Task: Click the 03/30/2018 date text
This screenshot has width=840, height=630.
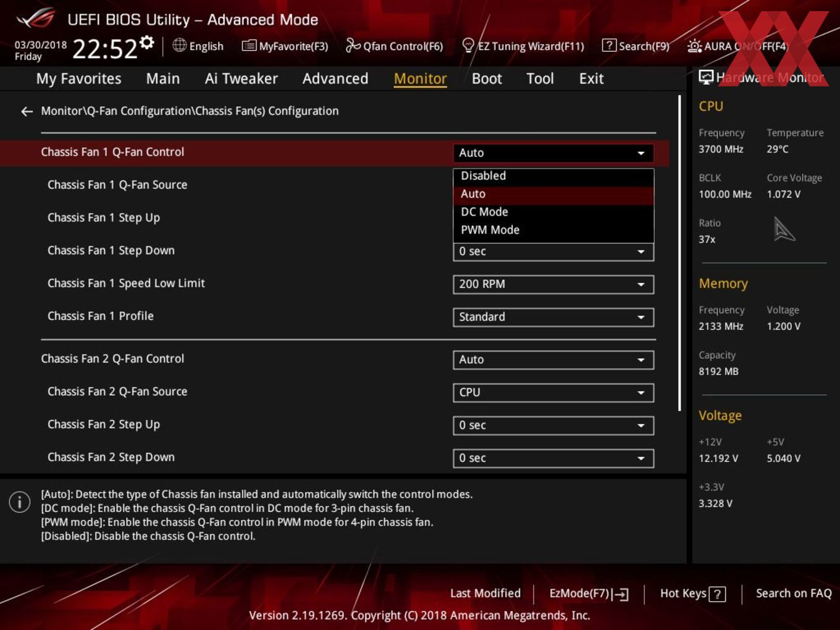Action: [41, 44]
